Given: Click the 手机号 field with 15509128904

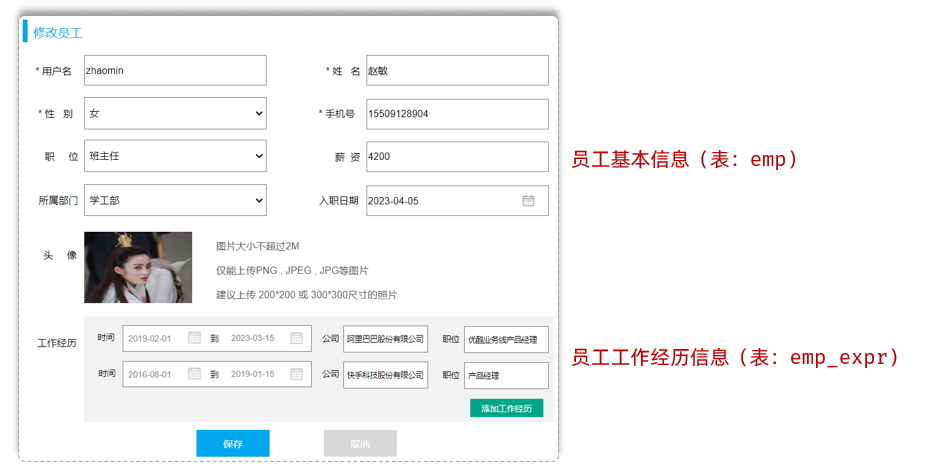Looking at the screenshot, I should [x=457, y=114].
